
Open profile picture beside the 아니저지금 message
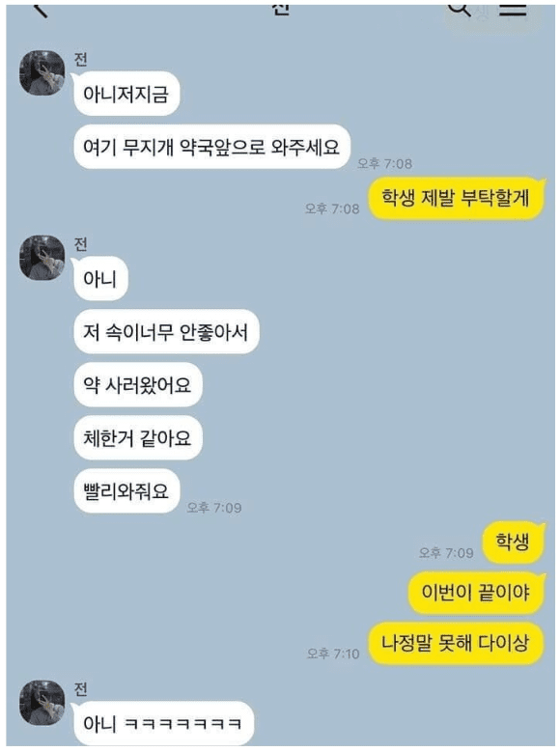42,72
